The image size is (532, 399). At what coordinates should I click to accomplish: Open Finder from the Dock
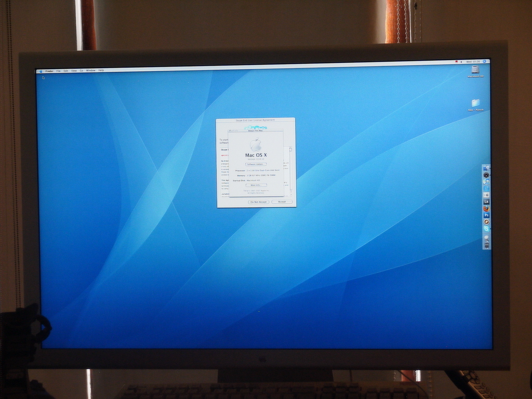pyautogui.click(x=486, y=168)
